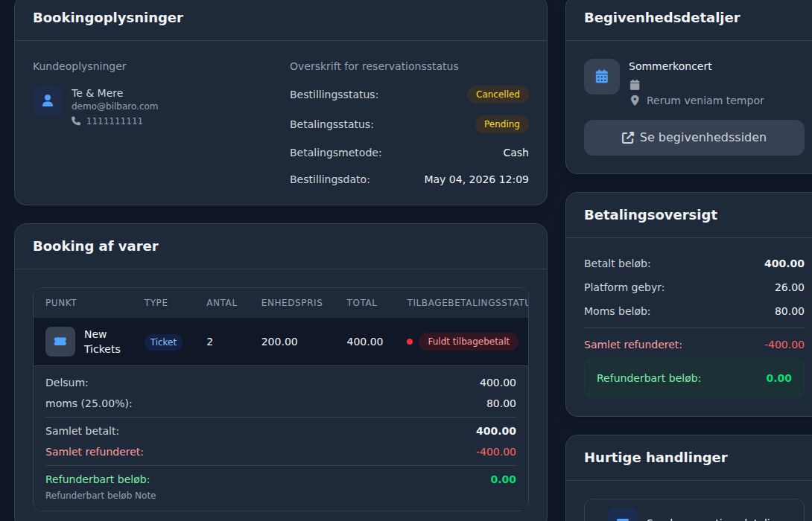Click the phone icon beside 1111111111
Image resolution: width=812 pixels, height=521 pixels.
[x=76, y=121]
